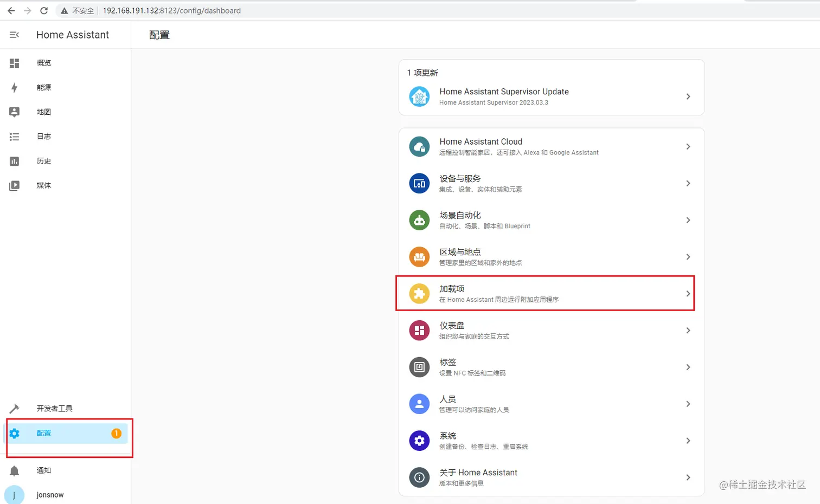Screen dimensions: 820x504
Task: Click the 人员 person icon
Action: (419, 404)
